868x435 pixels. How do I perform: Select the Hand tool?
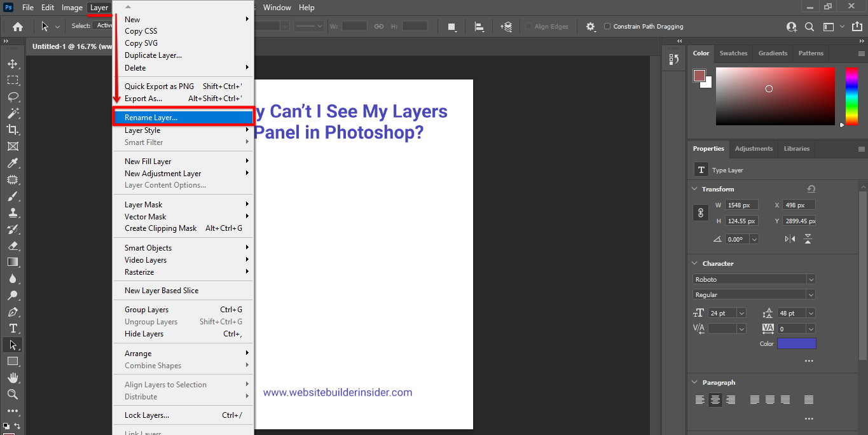click(x=13, y=378)
